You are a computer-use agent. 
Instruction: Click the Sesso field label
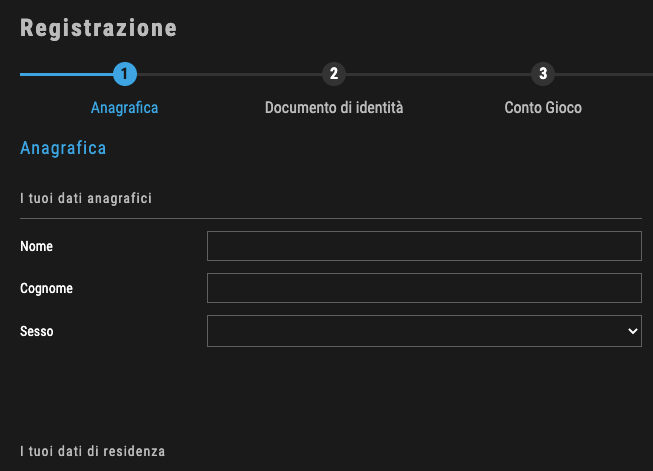coord(37,331)
